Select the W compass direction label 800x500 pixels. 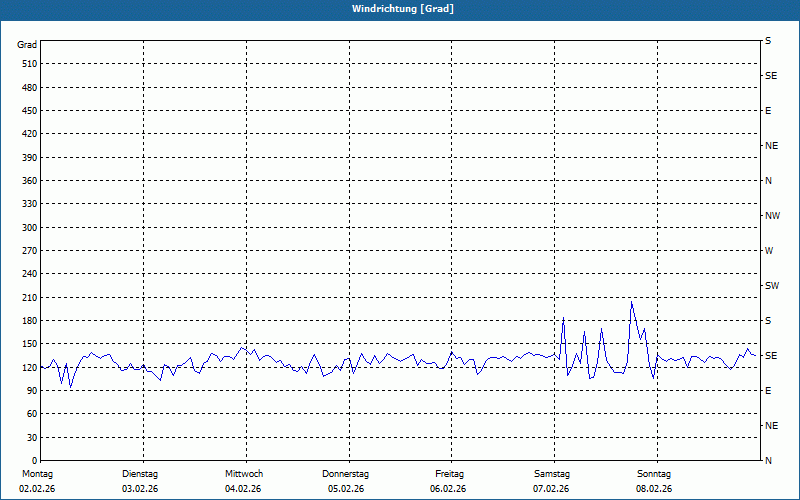[x=769, y=251]
